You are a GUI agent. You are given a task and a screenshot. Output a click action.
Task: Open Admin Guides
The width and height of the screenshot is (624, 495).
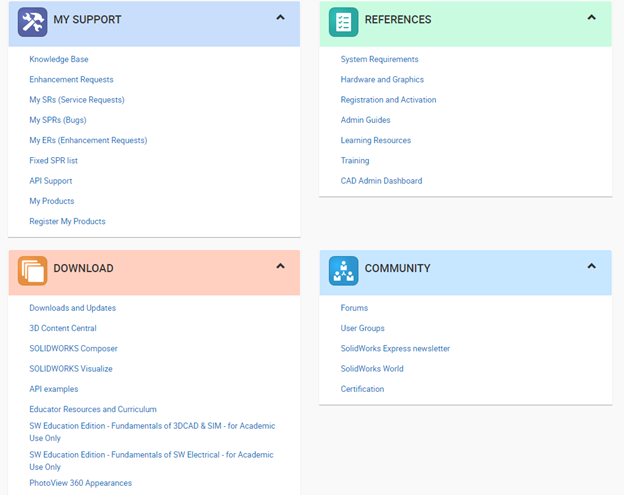[x=365, y=120]
